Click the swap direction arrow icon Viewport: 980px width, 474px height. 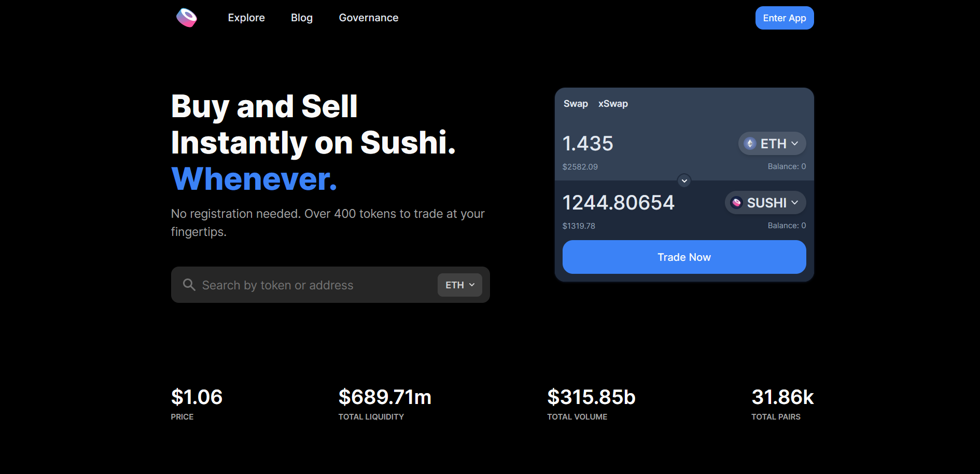click(684, 180)
